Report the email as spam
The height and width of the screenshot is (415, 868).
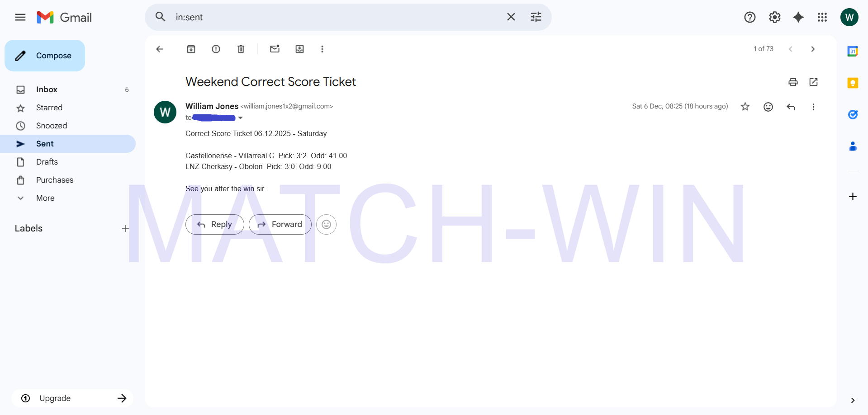tap(216, 49)
